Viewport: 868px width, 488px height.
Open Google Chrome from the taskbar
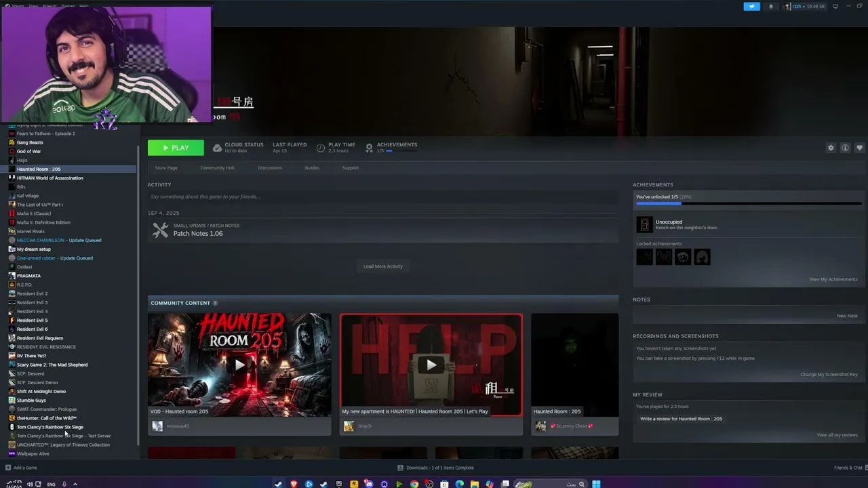(x=414, y=484)
